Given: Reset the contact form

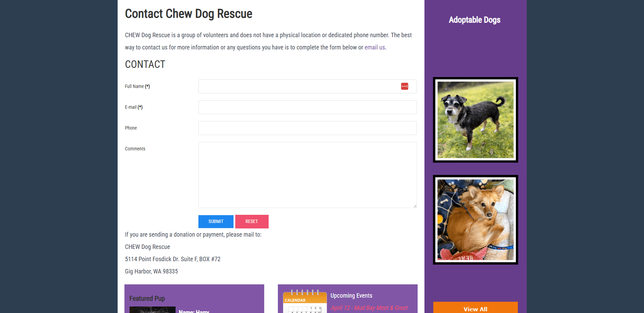Looking at the screenshot, I should (252, 222).
